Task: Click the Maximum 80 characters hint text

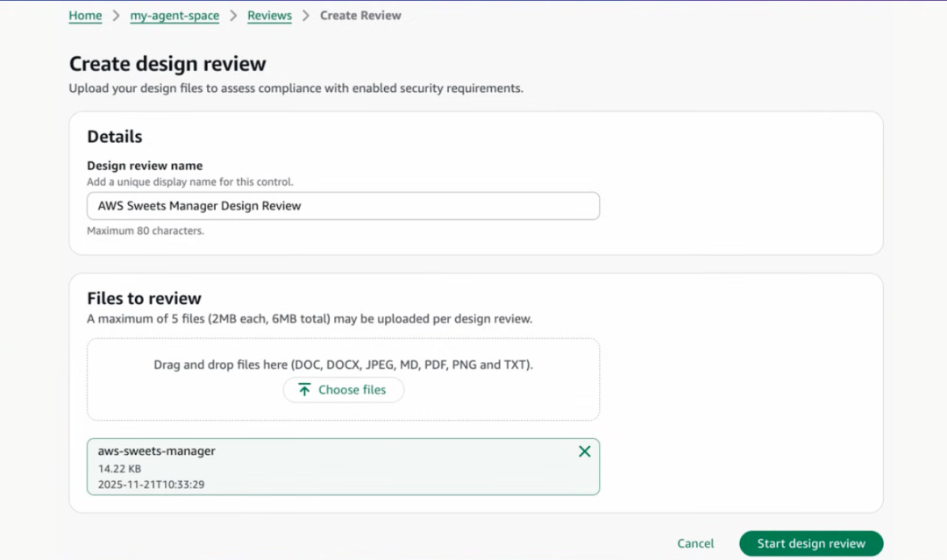Action: (x=145, y=231)
